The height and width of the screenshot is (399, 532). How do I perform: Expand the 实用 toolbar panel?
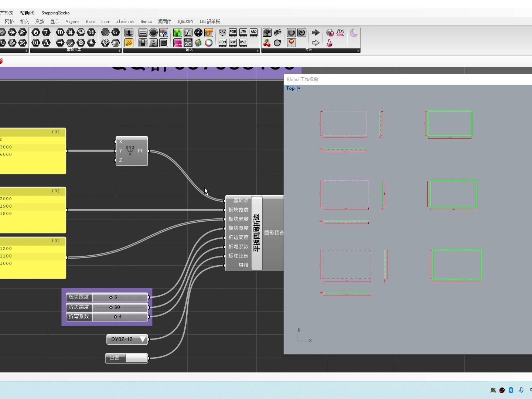(x=358, y=51)
